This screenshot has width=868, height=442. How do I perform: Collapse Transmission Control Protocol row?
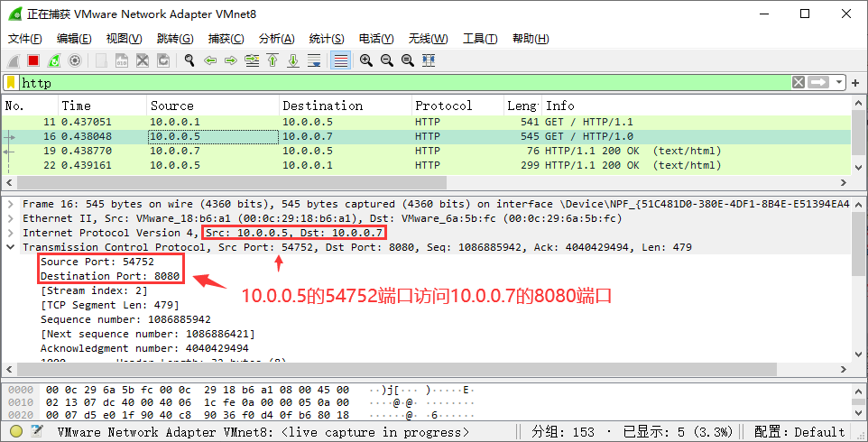pyautogui.click(x=11, y=247)
